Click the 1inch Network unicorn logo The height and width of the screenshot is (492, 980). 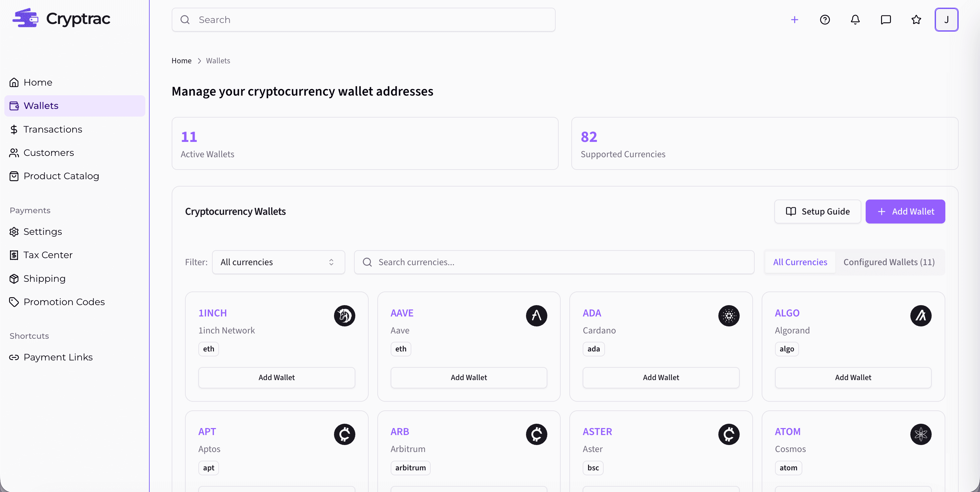pos(344,315)
